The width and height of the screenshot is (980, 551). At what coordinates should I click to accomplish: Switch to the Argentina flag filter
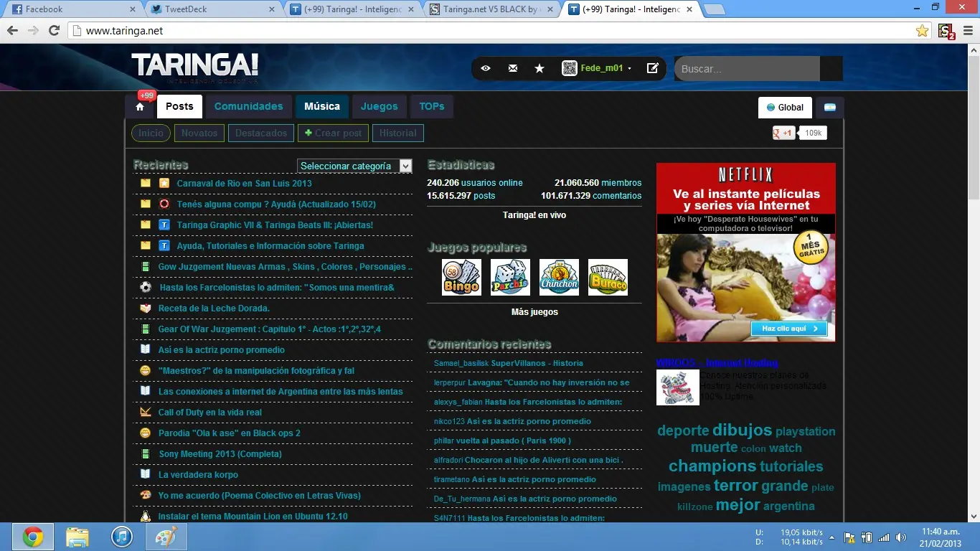point(829,108)
